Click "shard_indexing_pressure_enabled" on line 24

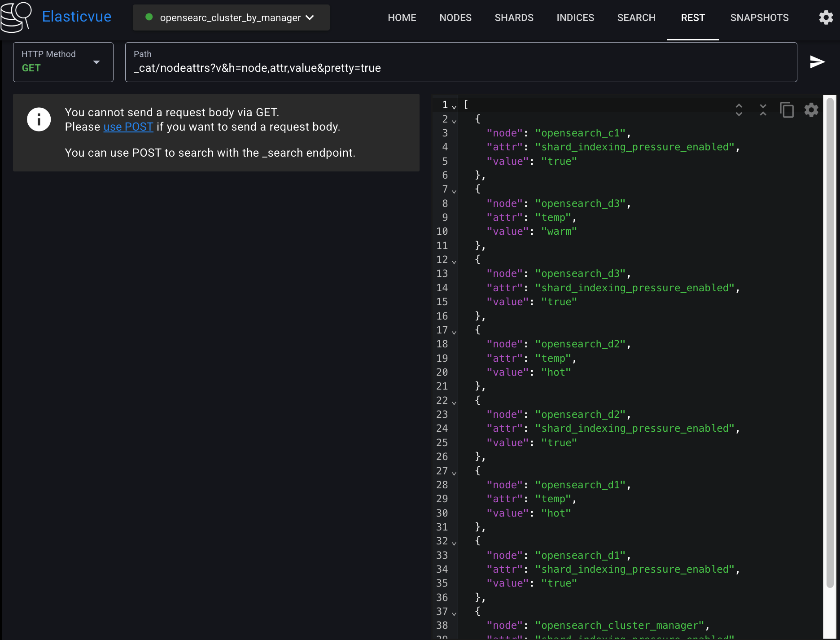click(x=635, y=429)
